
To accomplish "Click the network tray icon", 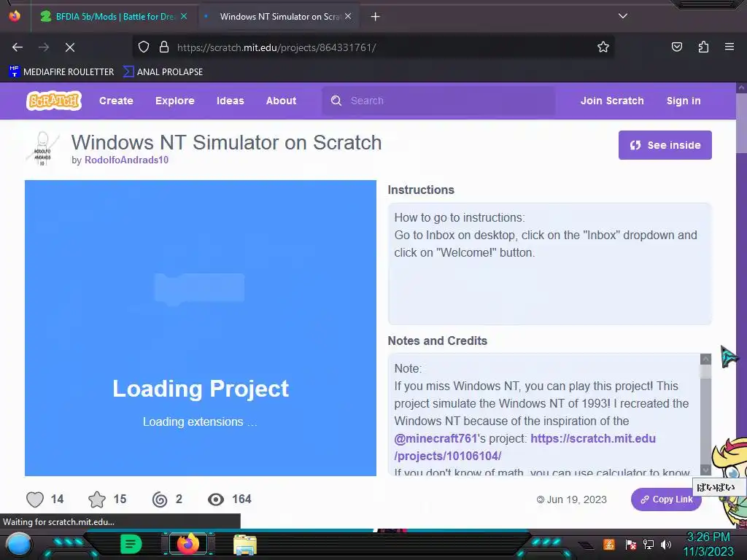I will coord(649,545).
